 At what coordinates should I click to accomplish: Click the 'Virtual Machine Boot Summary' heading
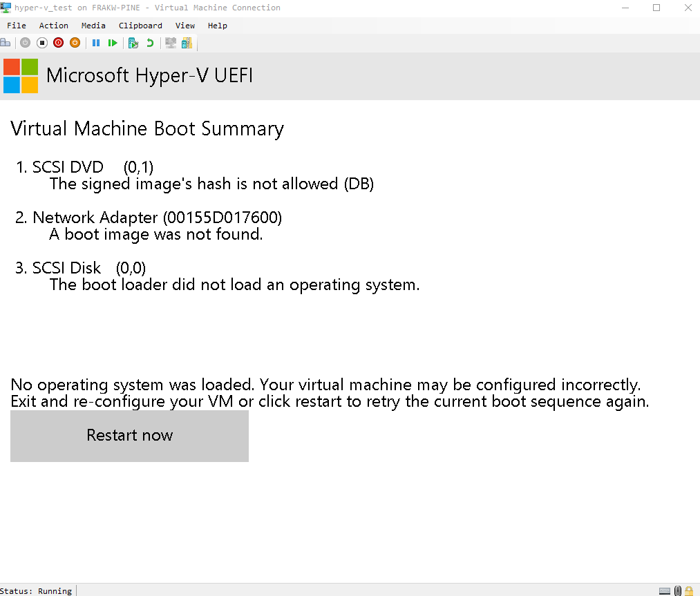click(x=147, y=129)
